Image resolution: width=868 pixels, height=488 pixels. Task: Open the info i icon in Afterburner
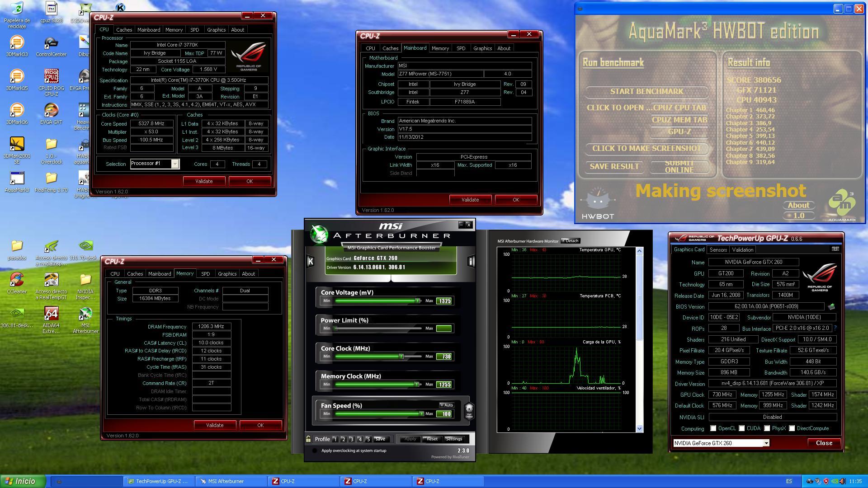pos(471,261)
